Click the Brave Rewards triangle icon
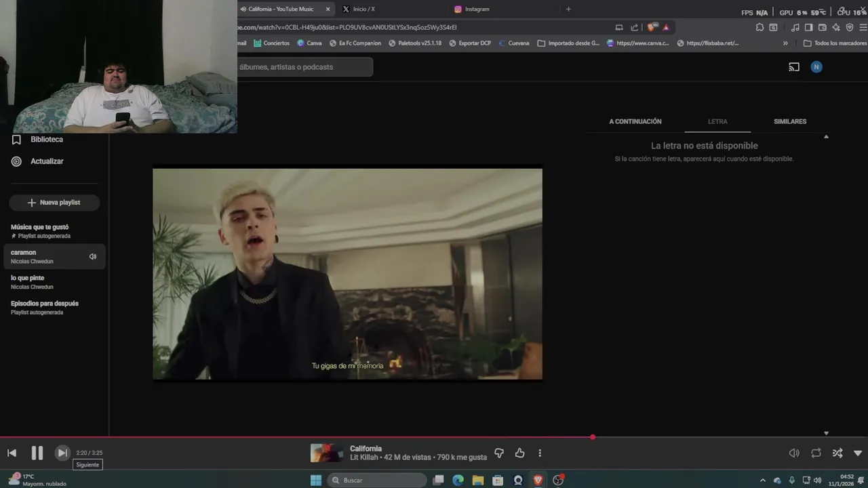868x488 pixels. click(x=666, y=27)
